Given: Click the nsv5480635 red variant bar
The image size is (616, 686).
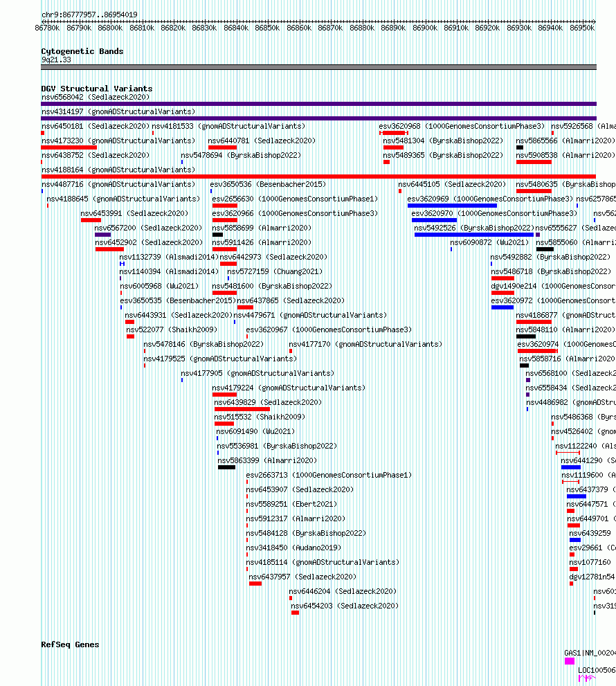Looking at the screenshot, I should (534, 191).
